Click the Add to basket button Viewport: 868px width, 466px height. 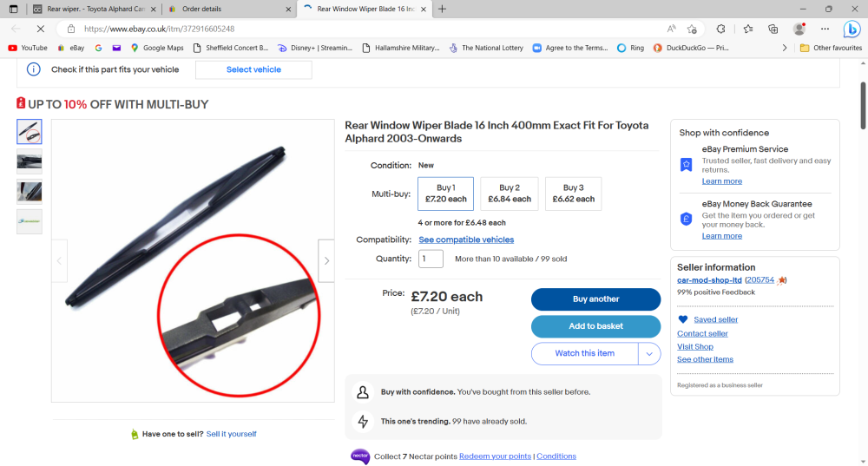595,326
